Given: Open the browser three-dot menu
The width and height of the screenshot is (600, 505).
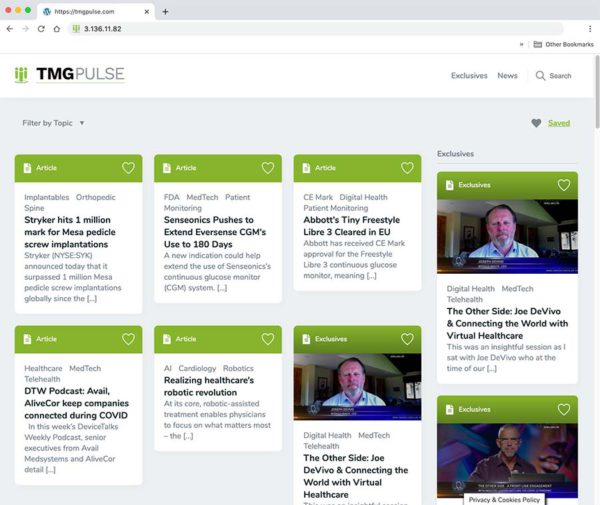Looking at the screenshot, I should pyautogui.click(x=589, y=29).
